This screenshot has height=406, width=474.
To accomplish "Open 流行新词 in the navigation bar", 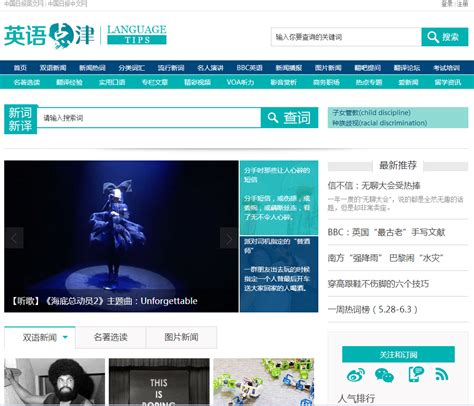I will (171, 68).
